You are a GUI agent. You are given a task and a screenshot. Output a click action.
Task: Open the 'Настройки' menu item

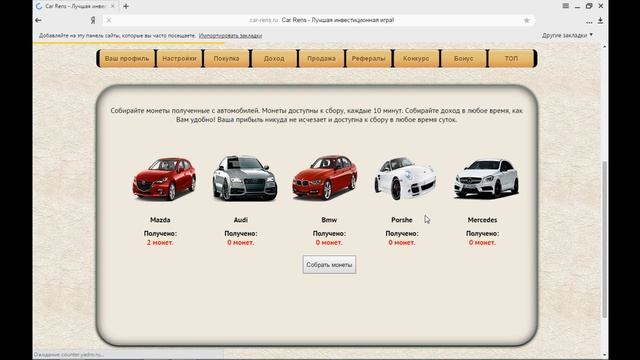[179, 58]
